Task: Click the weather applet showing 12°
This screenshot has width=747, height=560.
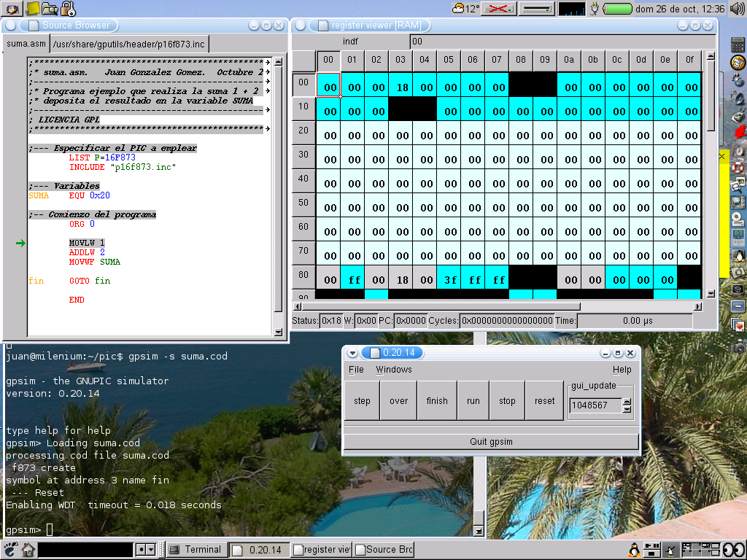Action: pos(466,9)
